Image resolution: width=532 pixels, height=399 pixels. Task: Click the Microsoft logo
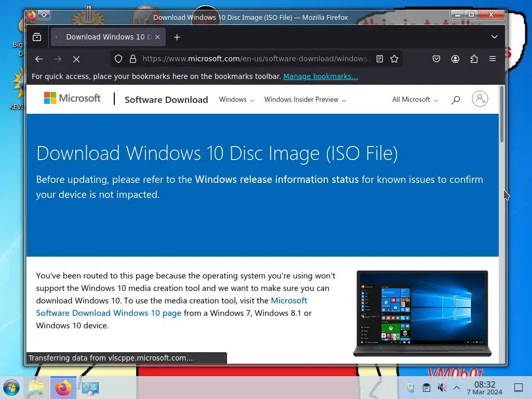pos(72,98)
